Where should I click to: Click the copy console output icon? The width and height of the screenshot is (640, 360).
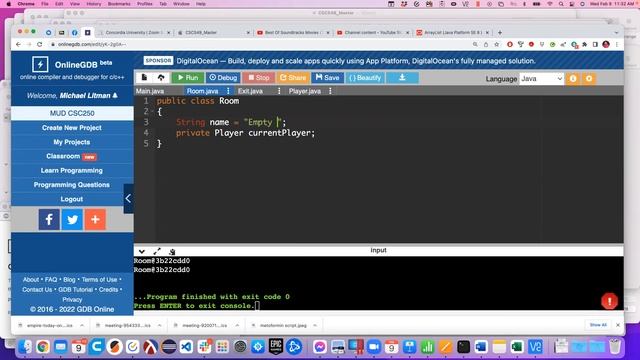coord(172,252)
